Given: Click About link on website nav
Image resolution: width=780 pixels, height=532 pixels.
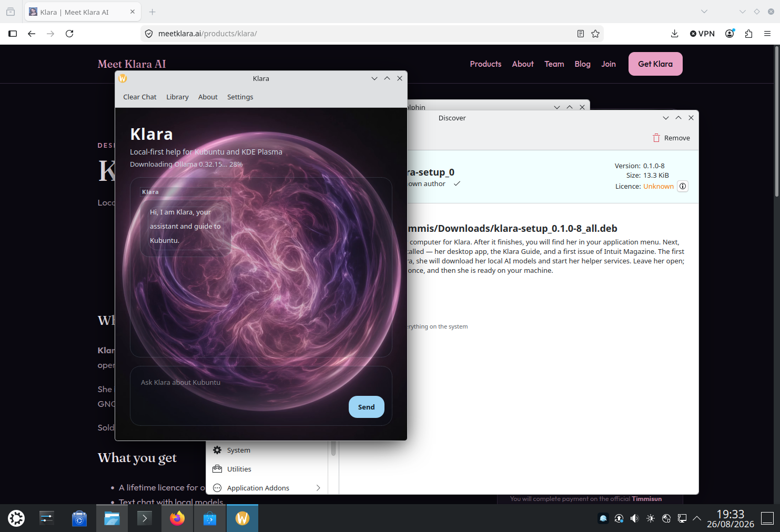Looking at the screenshot, I should coord(523,64).
